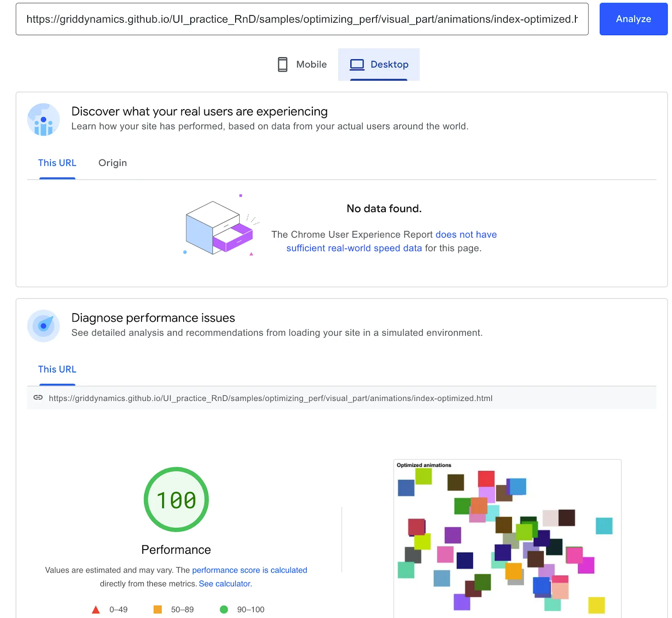The width and height of the screenshot is (672, 618).
Task: Click the real users experience chart icon
Action: click(x=43, y=119)
